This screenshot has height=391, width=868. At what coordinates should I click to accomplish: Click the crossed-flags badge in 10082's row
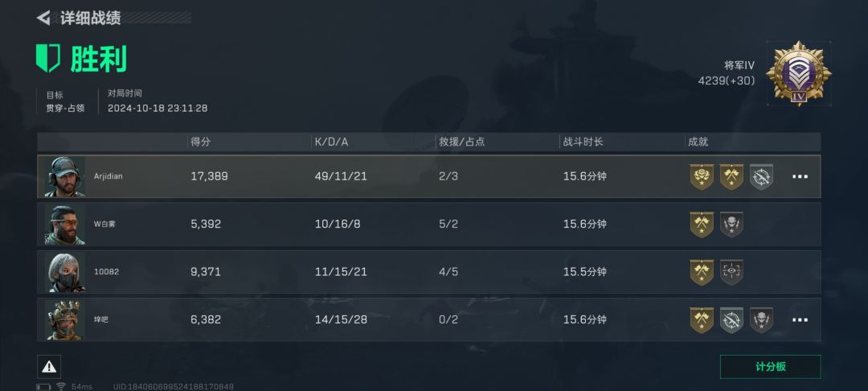[702, 272]
